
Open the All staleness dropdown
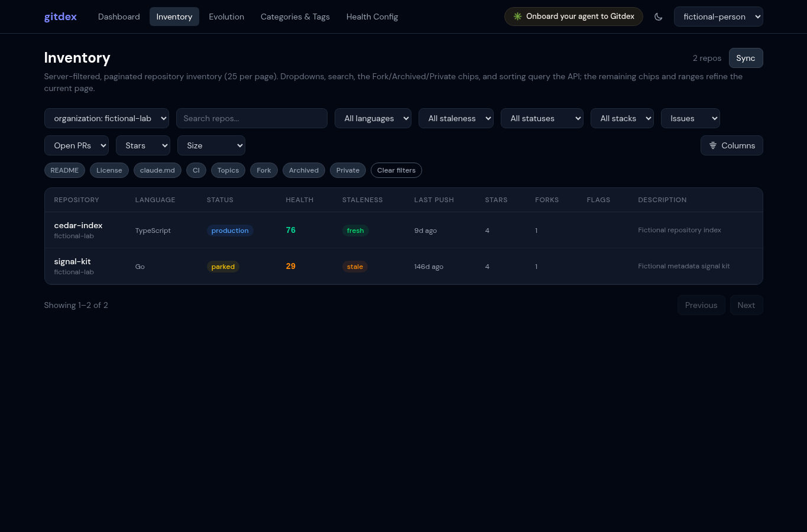pyautogui.click(x=456, y=118)
